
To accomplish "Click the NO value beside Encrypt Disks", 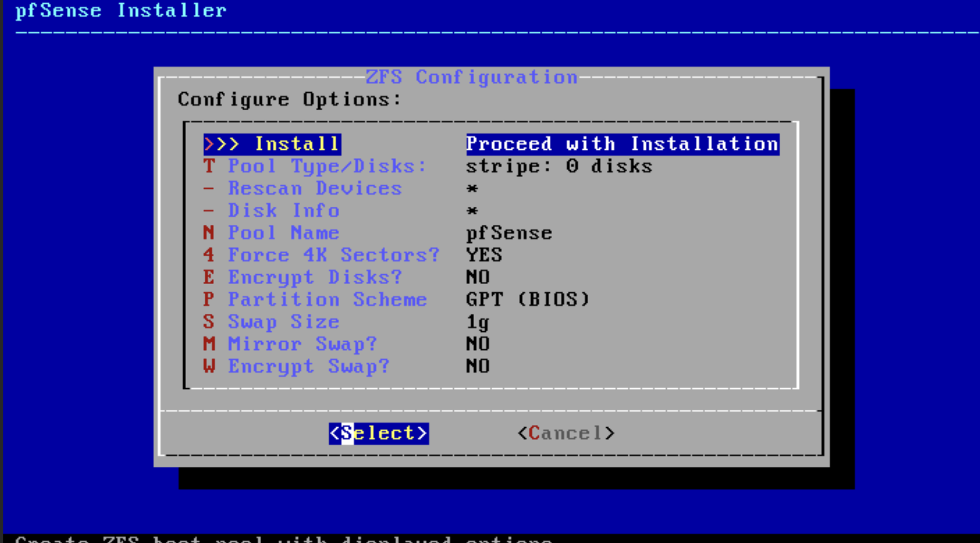I will tap(478, 278).
